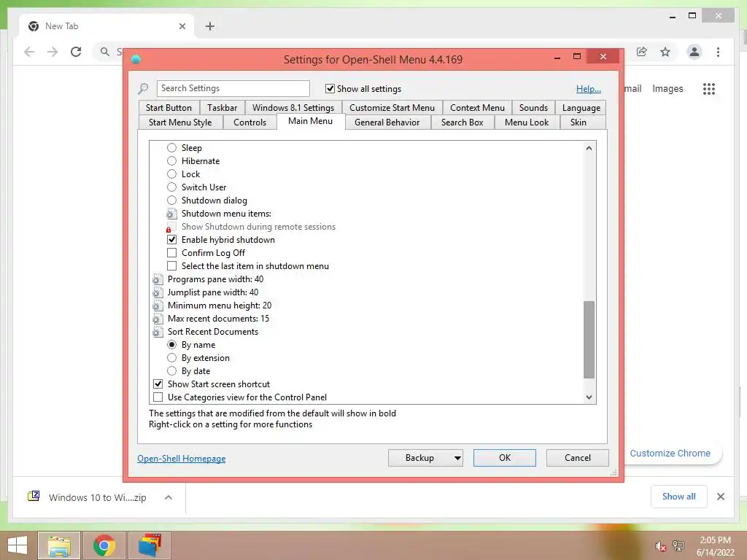Open the Backup dropdown arrow

(x=457, y=458)
